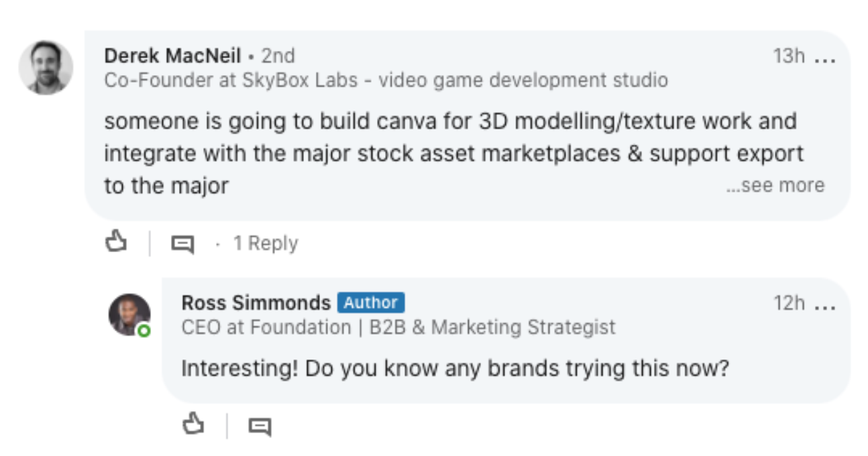Click the 13h comment timestamp
Screen dimensions: 868x456
point(788,56)
